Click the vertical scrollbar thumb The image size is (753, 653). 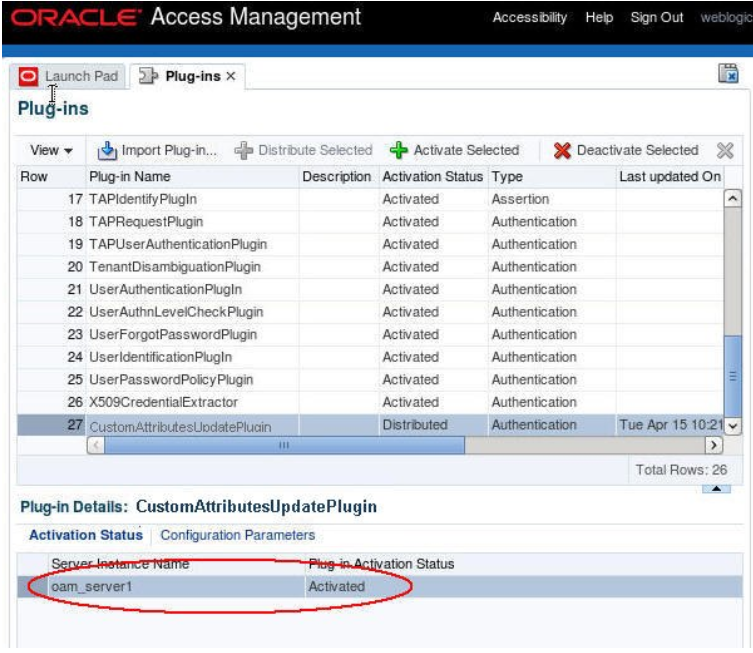(732, 376)
